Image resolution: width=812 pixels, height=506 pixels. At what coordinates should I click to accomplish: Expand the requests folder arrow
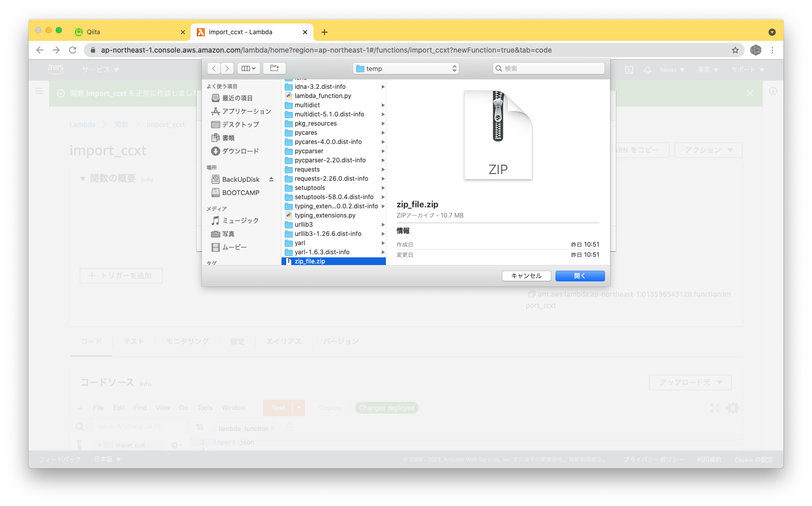click(x=383, y=170)
